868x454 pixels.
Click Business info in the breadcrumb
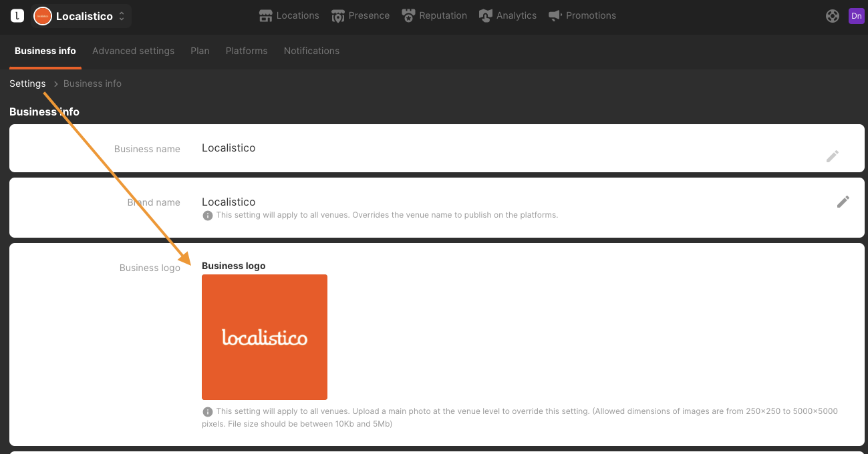coord(92,83)
